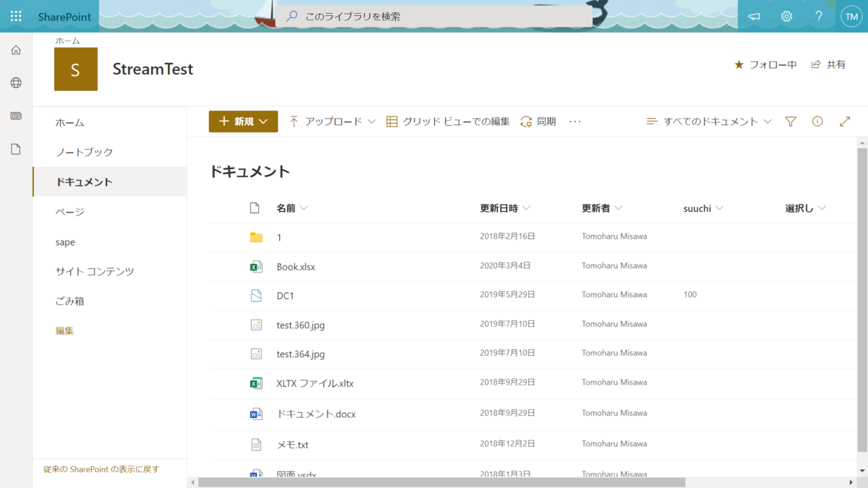Screen dimensions: 868x488
Task: Open the 更新者 column header dropdown
Action: (x=603, y=208)
